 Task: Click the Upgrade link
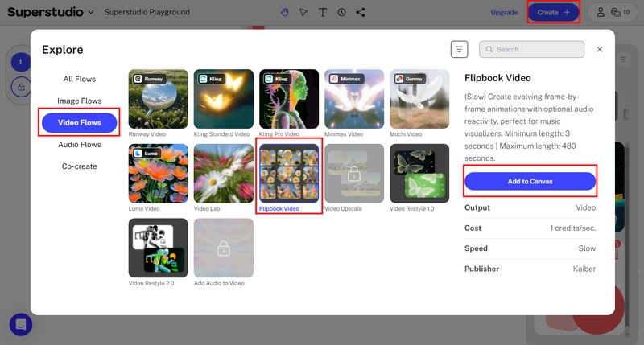[x=504, y=12]
